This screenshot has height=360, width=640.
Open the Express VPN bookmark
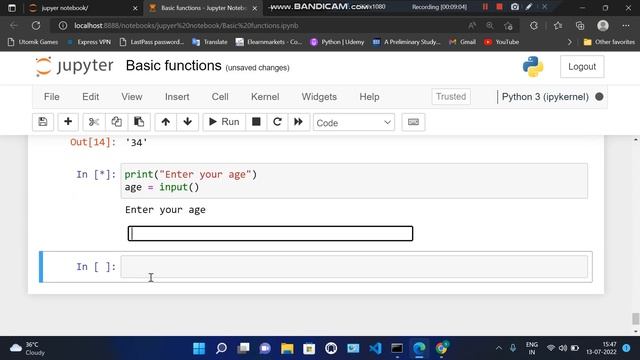(89, 42)
